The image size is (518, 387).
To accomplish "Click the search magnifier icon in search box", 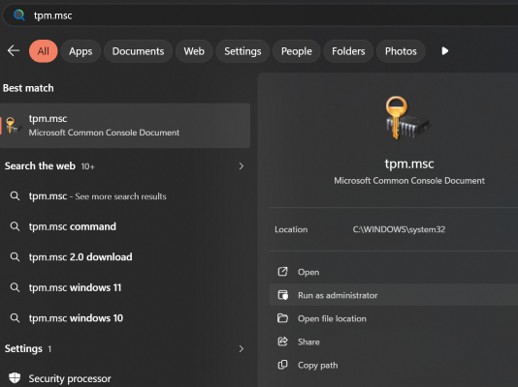I will click(x=19, y=15).
